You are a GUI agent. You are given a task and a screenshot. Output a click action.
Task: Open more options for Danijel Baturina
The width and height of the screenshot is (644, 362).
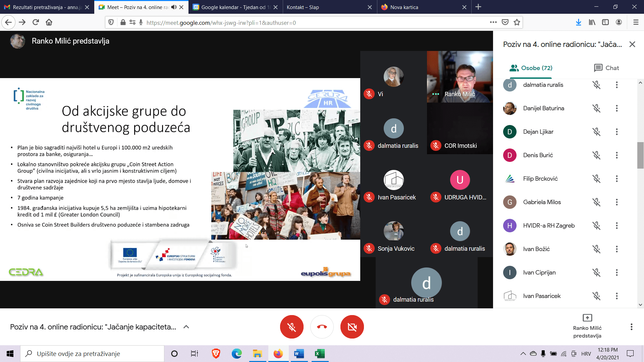tap(616, 108)
